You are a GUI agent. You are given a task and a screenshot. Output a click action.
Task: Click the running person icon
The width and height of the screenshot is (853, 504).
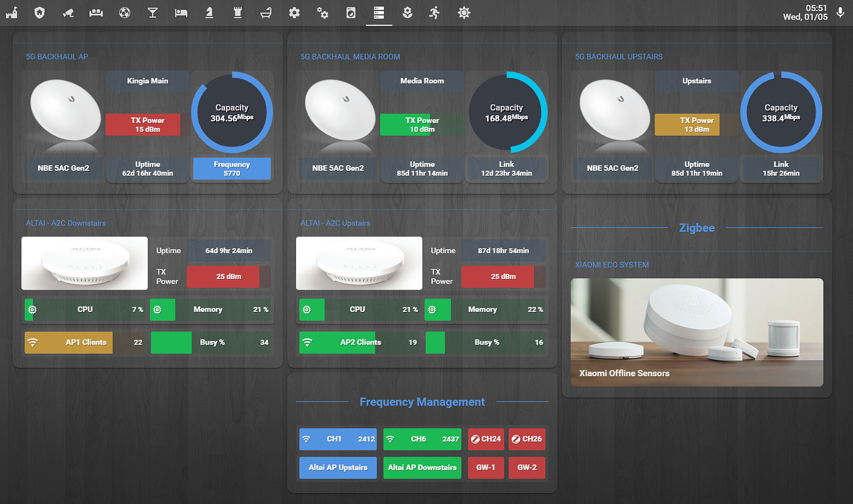click(x=435, y=12)
